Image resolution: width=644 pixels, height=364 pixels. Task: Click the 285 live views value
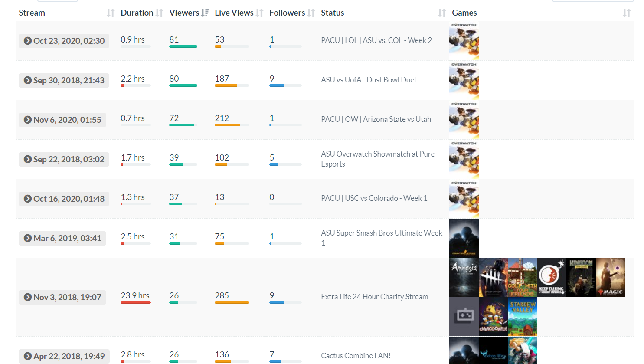(x=222, y=295)
